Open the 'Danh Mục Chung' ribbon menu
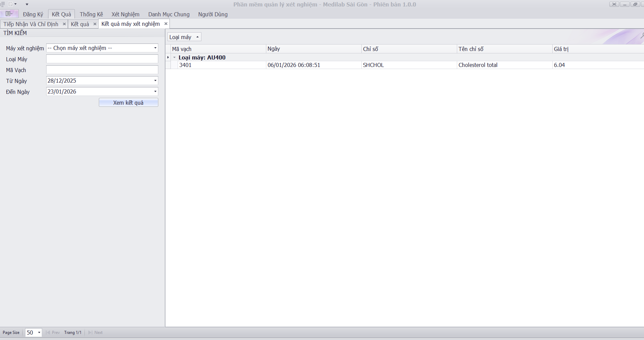The height and width of the screenshot is (340, 644). pyautogui.click(x=169, y=14)
